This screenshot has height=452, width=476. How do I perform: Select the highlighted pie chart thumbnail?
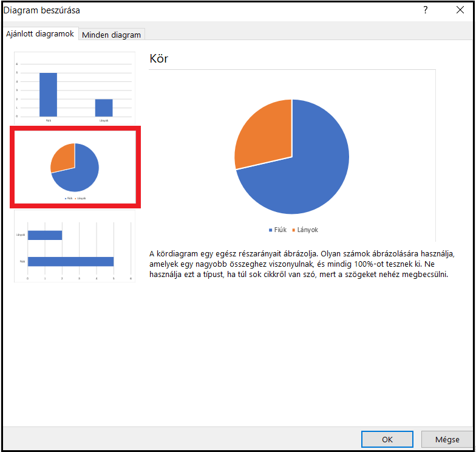(75, 166)
